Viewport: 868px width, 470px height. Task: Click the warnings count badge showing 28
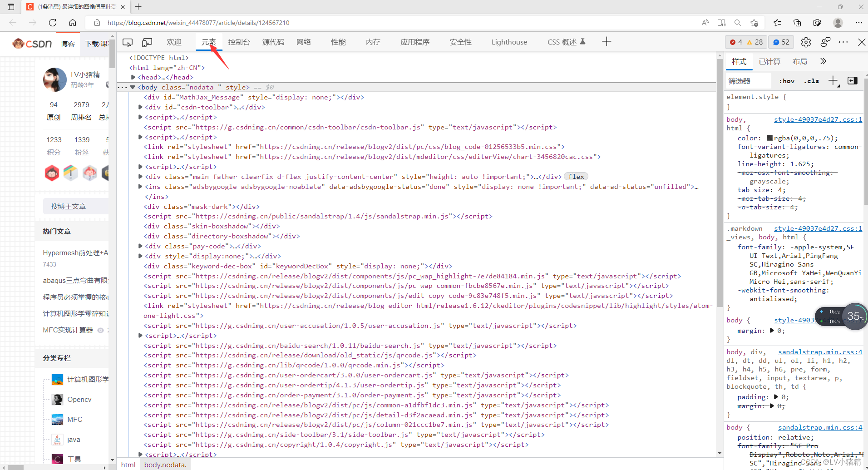(755, 42)
